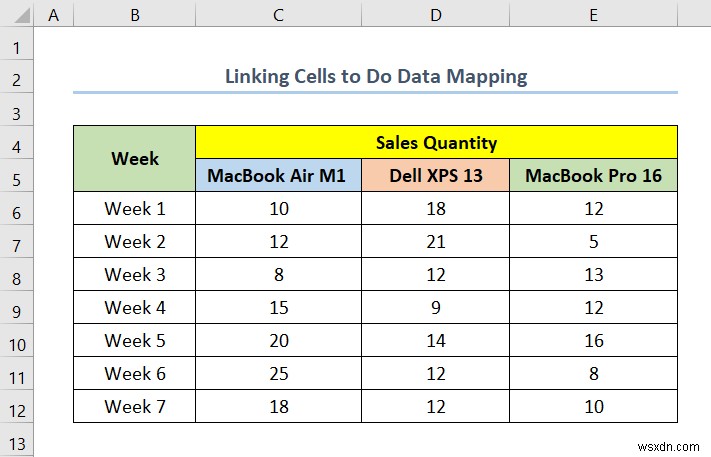711x457 pixels.
Task: Select column C header
Action: coord(278,14)
